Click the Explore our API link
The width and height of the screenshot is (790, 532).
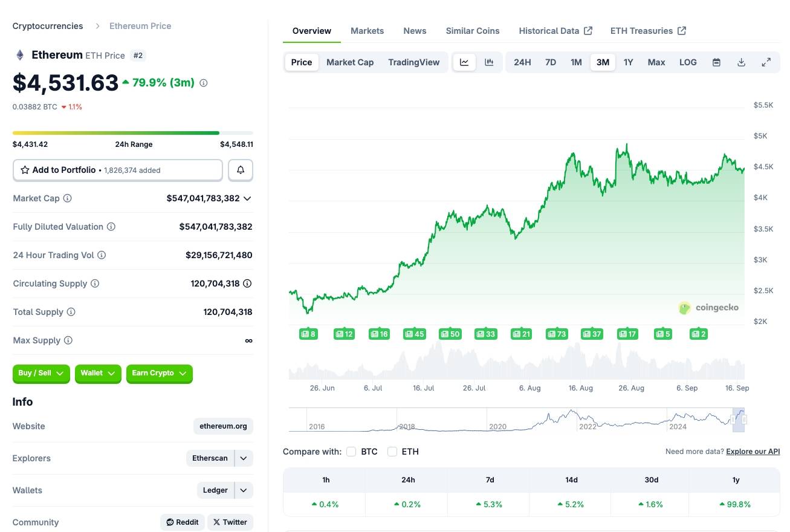click(x=753, y=452)
